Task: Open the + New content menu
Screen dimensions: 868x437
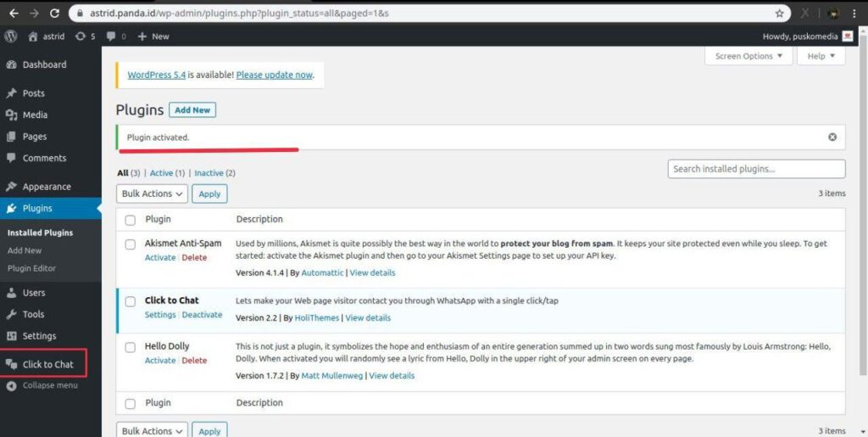Action: point(153,36)
